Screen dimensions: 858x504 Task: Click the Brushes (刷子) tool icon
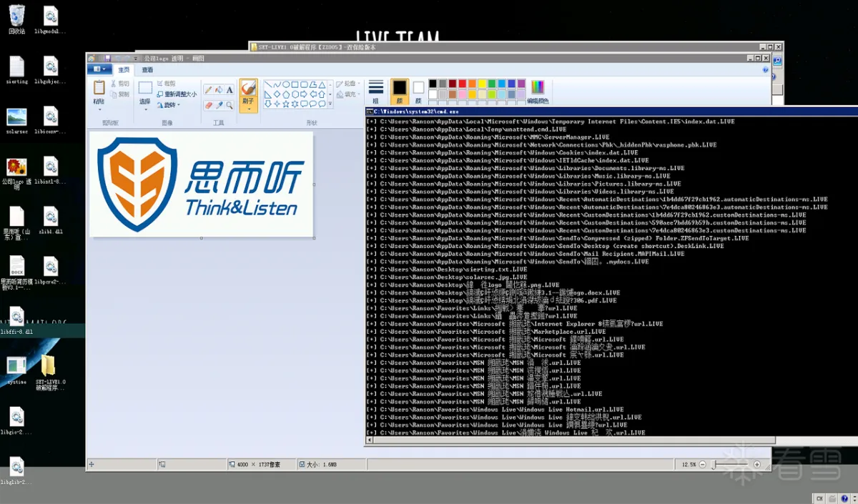tap(248, 88)
